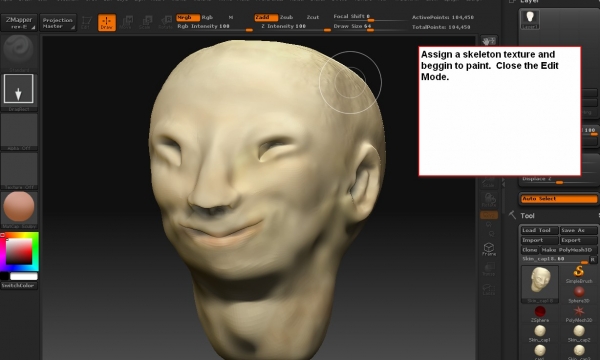The width and height of the screenshot is (600, 360).
Task: Open Projection Master
Action: point(58,23)
